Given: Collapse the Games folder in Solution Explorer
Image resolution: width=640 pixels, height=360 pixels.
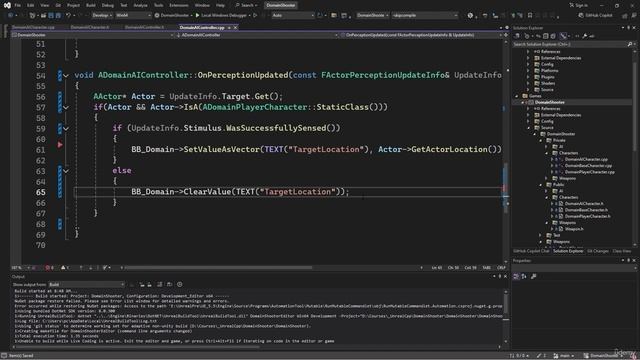Looking at the screenshot, I should click(x=517, y=96).
